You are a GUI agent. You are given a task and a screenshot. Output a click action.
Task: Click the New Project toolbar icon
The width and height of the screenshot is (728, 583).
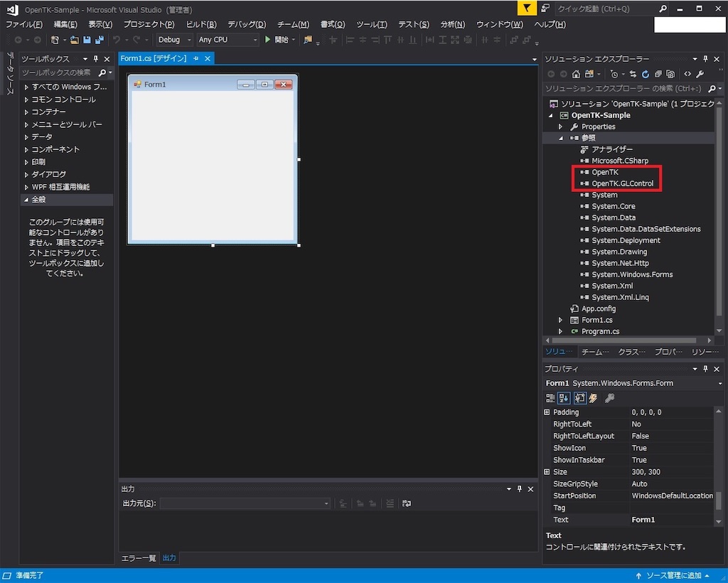pyautogui.click(x=55, y=40)
